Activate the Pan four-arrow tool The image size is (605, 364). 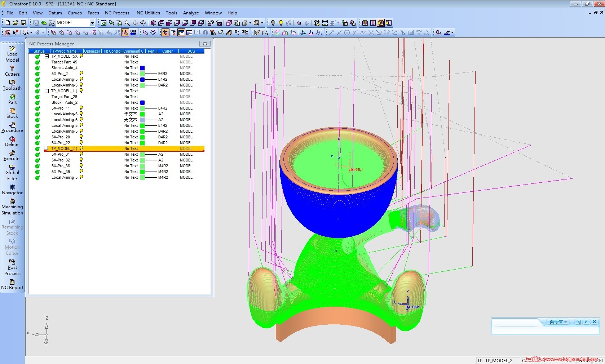135,23
